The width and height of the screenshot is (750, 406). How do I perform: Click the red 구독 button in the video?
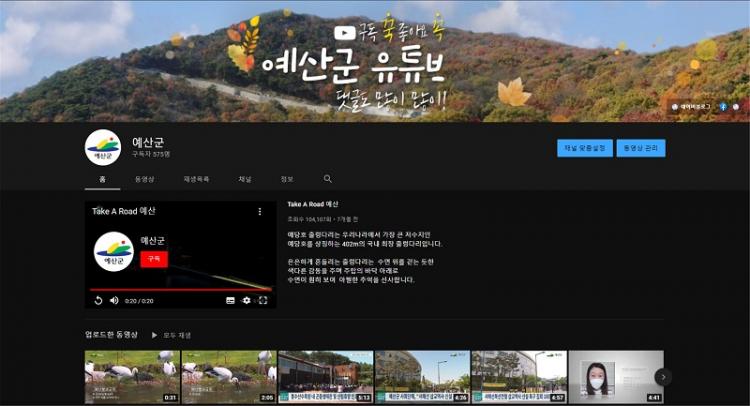pyautogui.click(x=154, y=258)
